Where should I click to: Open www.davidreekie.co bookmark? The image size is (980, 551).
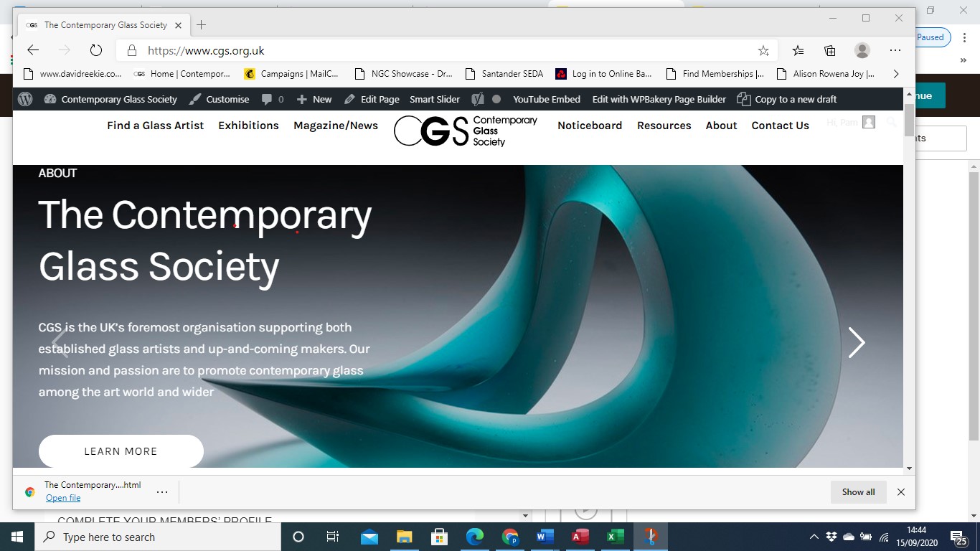pyautogui.click(x=72, y=73)
